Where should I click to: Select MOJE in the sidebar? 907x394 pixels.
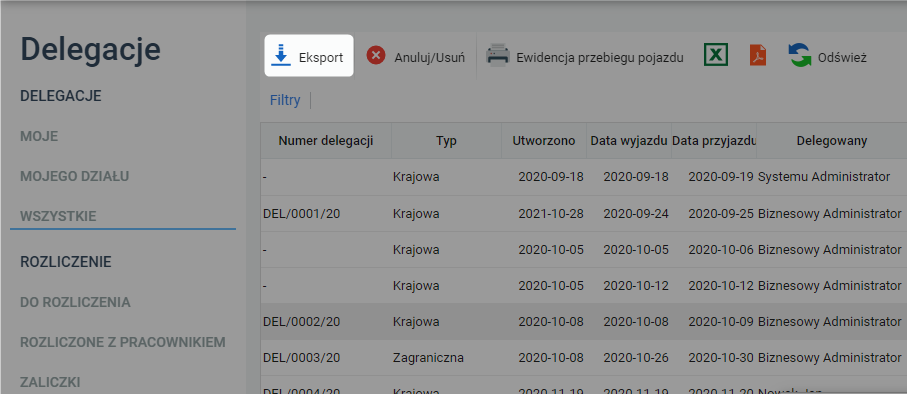(x=39, y=137)
